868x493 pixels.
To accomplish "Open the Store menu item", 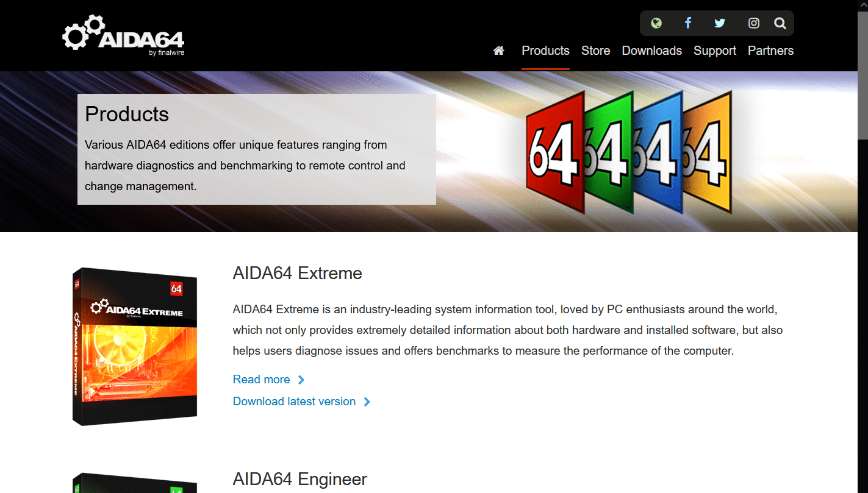I will (x=595, y=51).
